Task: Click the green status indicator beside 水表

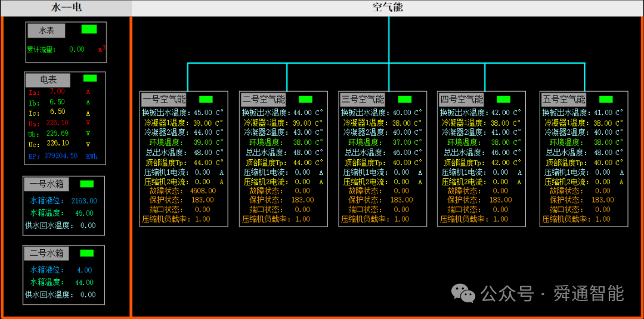Action: [89, 29]
